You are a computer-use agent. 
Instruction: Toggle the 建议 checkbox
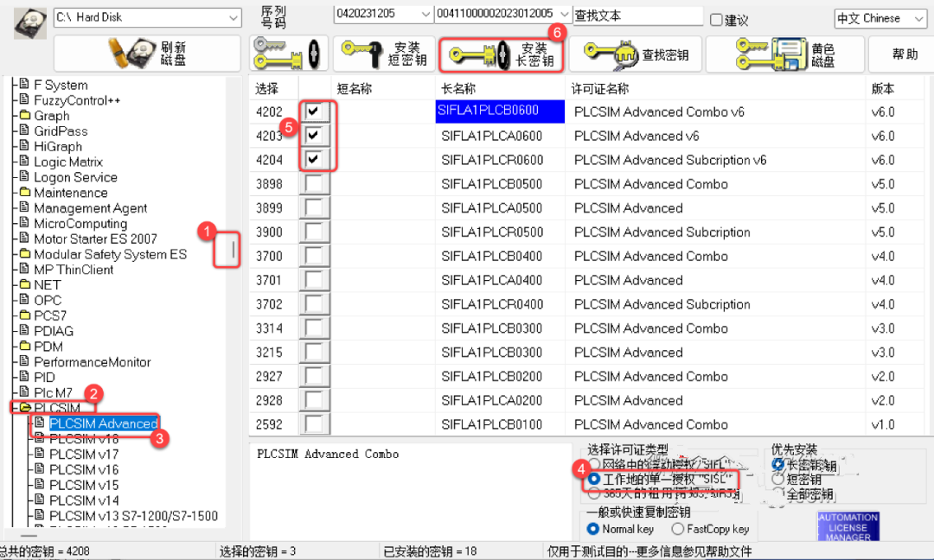(716, 20)
